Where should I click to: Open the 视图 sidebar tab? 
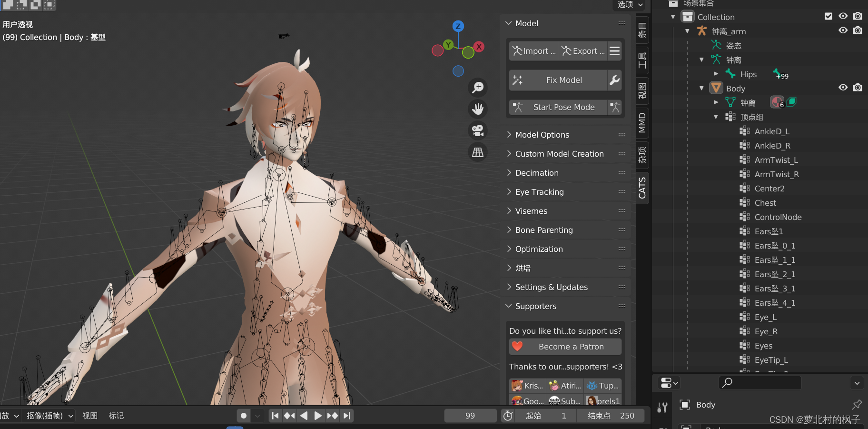[642, 91]
